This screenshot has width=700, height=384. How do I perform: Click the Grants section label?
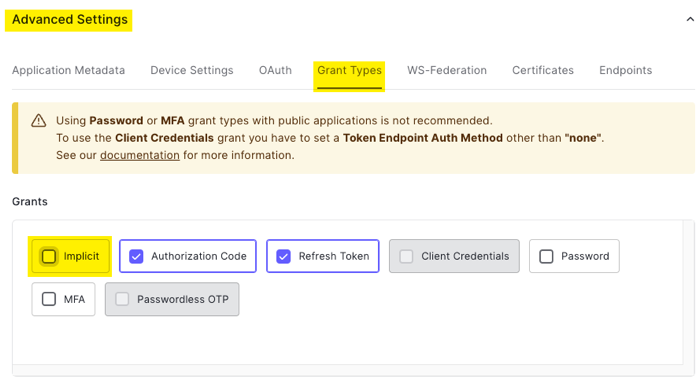click(29, 201)
